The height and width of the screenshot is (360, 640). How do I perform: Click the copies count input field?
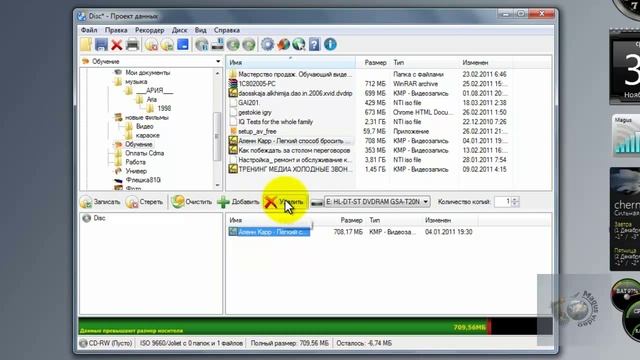pos(503,202)
